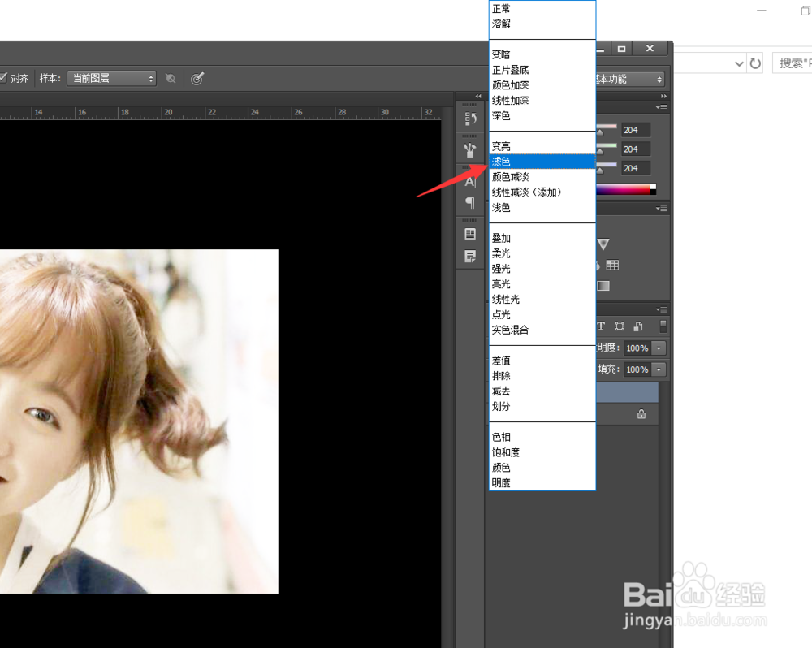
Task: Click the locked background layer lock icon
Action: 641,414
